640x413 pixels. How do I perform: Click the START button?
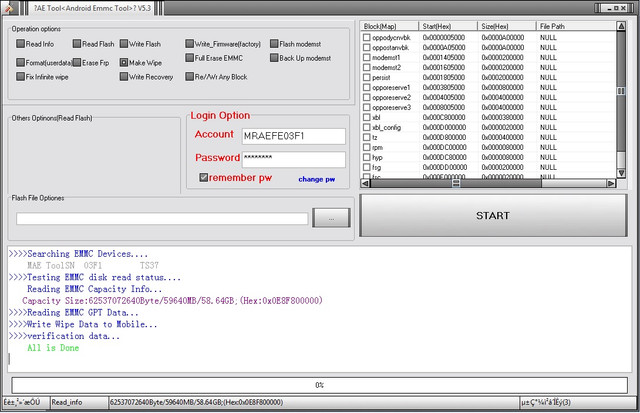[492, 216]
